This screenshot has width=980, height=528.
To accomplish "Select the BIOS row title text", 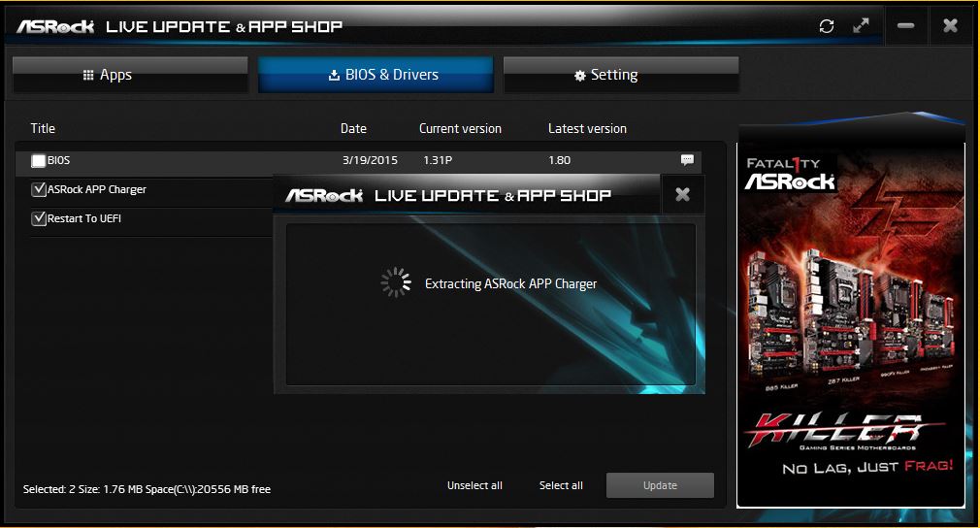I will [59, 160].
